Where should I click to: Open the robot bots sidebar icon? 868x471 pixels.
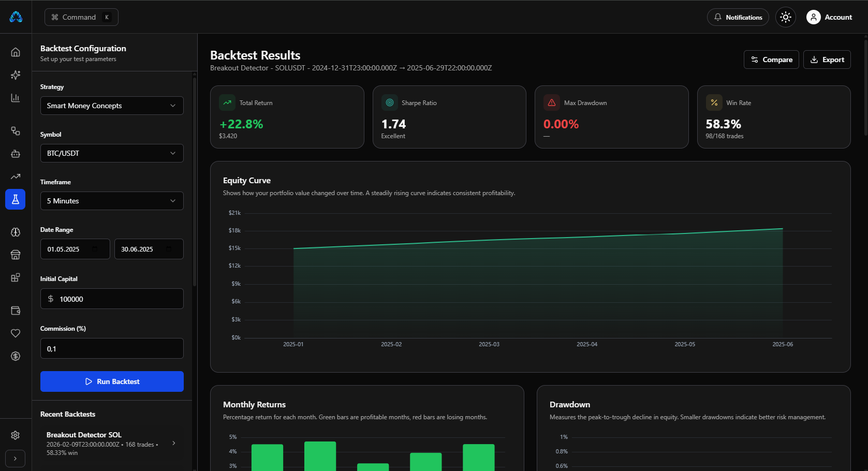(x=16, y=154)
